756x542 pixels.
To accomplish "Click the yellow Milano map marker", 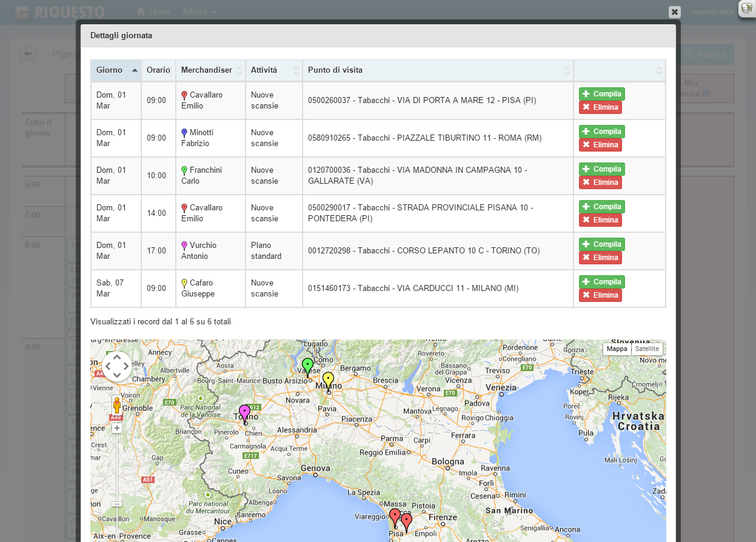I will [x=328, y=380].
